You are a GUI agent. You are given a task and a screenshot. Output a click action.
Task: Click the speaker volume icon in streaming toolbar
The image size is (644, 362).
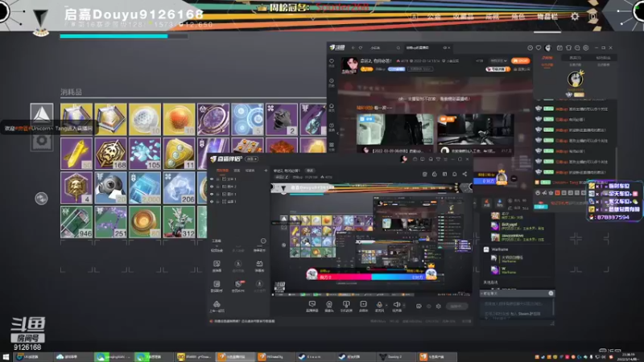point(397,305)
